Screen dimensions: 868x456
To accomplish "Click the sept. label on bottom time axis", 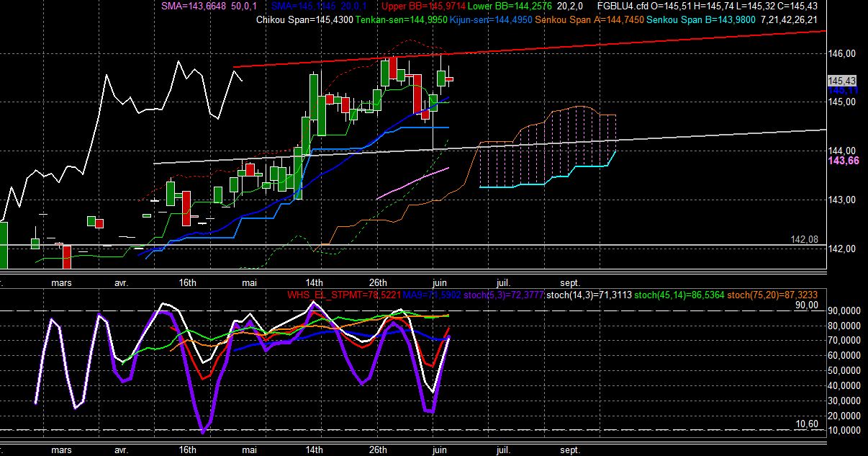I will coord(570,450).
